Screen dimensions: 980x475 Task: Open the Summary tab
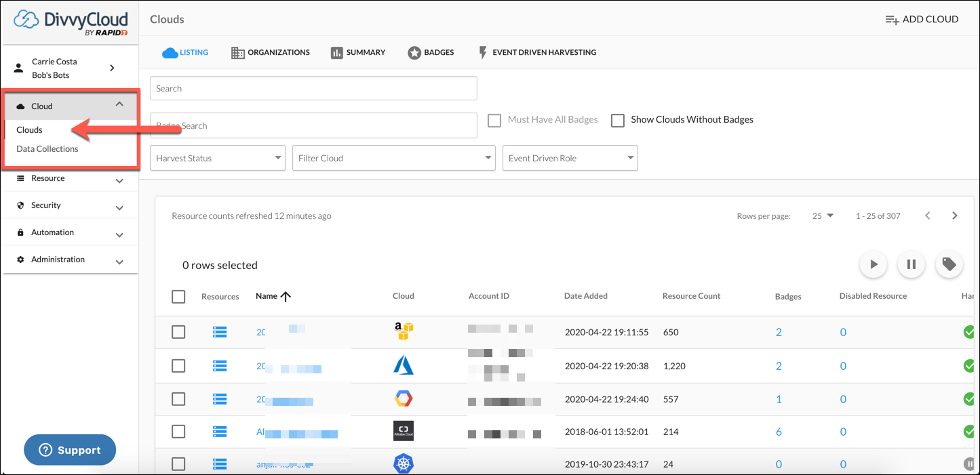(358, 52)
